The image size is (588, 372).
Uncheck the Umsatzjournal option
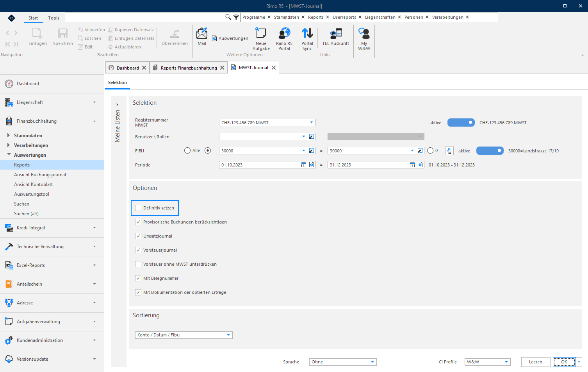pos(138,236)
